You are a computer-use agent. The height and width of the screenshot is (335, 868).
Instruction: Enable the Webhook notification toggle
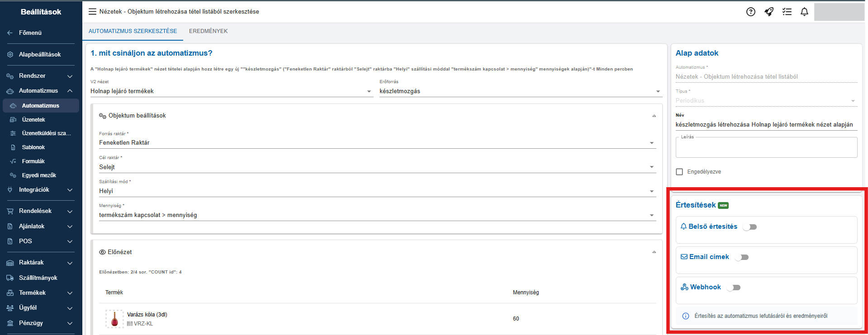[734, 288]
